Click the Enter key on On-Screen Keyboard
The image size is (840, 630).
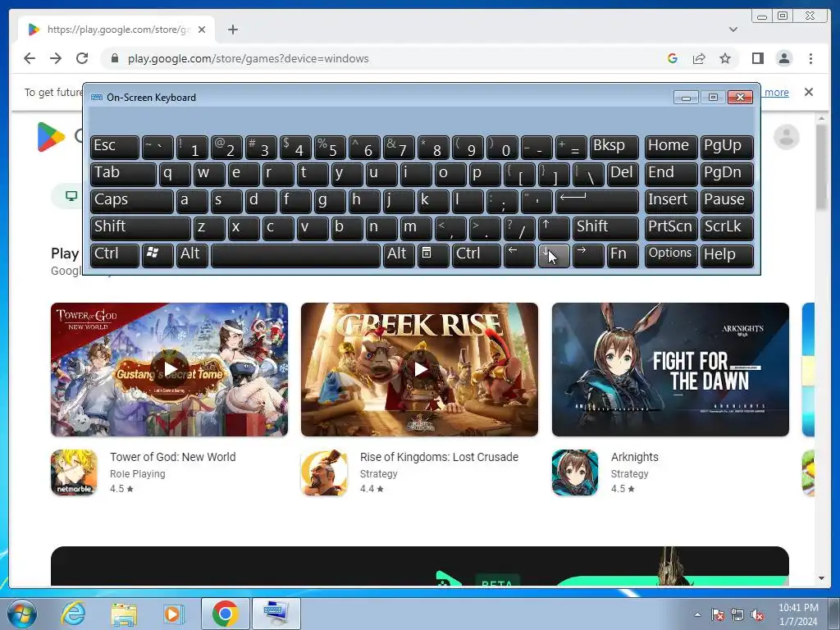pos(597,201)
